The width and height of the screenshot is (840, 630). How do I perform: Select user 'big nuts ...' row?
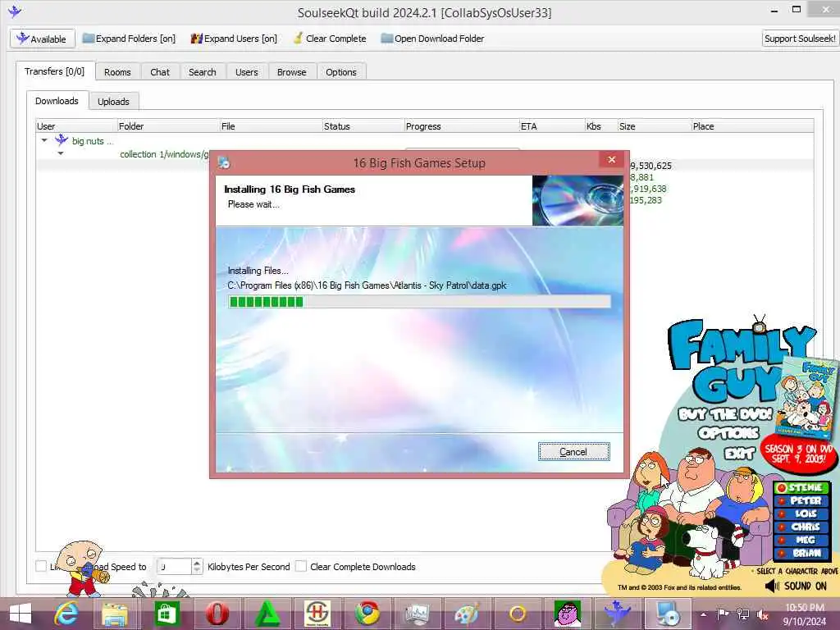(x=92, y=141)
